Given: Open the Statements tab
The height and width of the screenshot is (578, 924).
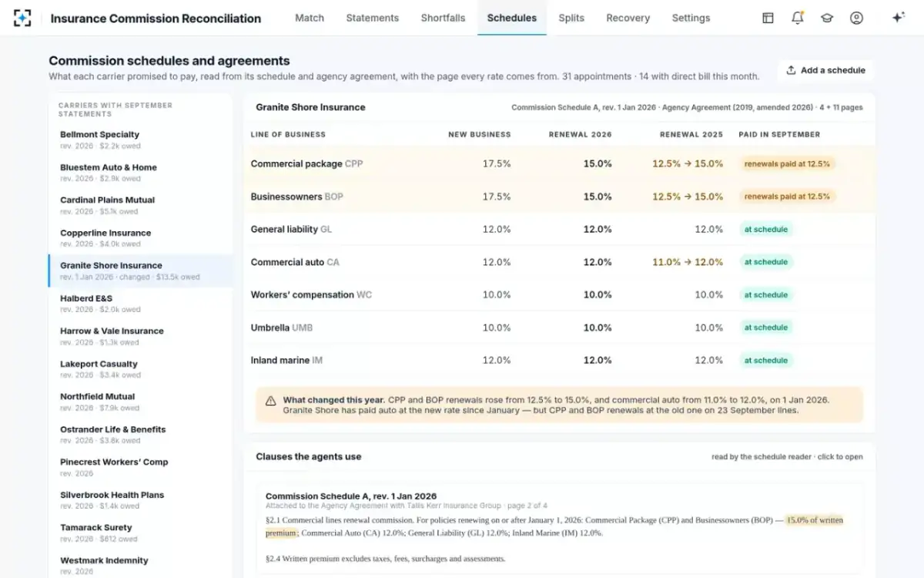Looking at the screenshot, I should pyautogui.click(x=373, y=18).
